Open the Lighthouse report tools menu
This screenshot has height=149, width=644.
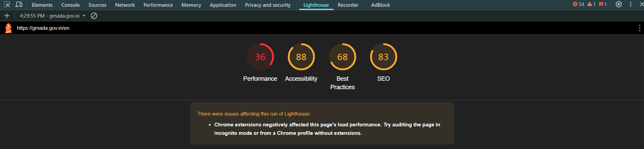tap(639, 28)
